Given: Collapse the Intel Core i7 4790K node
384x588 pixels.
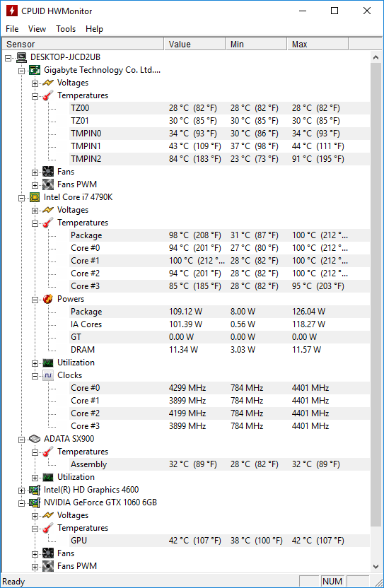Looking at the screenshot, I should click(x=22, y=198).
